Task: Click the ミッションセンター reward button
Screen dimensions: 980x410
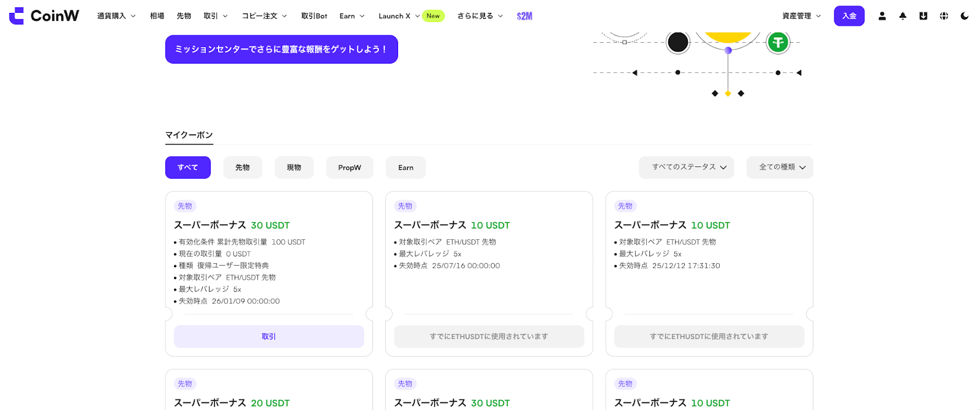Action: [x=282, y=49]
